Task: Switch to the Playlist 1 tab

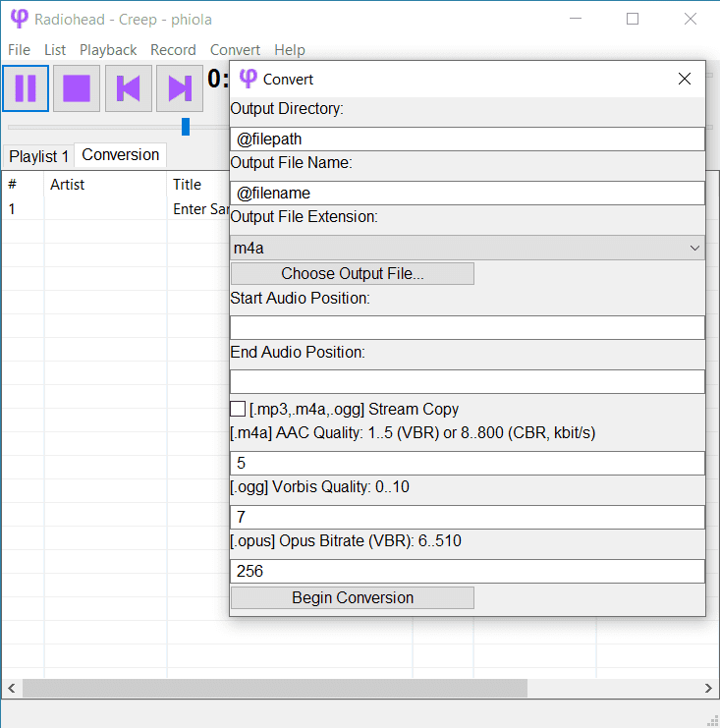Action: coord(39,156)
